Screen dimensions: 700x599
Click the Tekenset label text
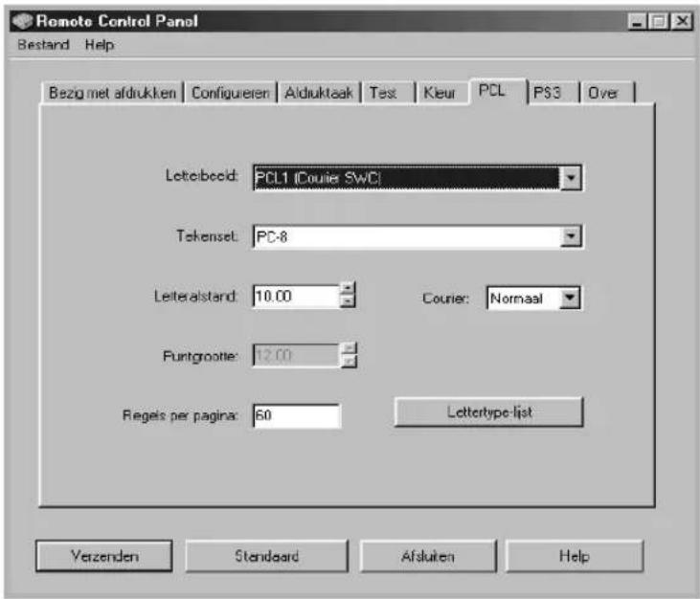207,235
